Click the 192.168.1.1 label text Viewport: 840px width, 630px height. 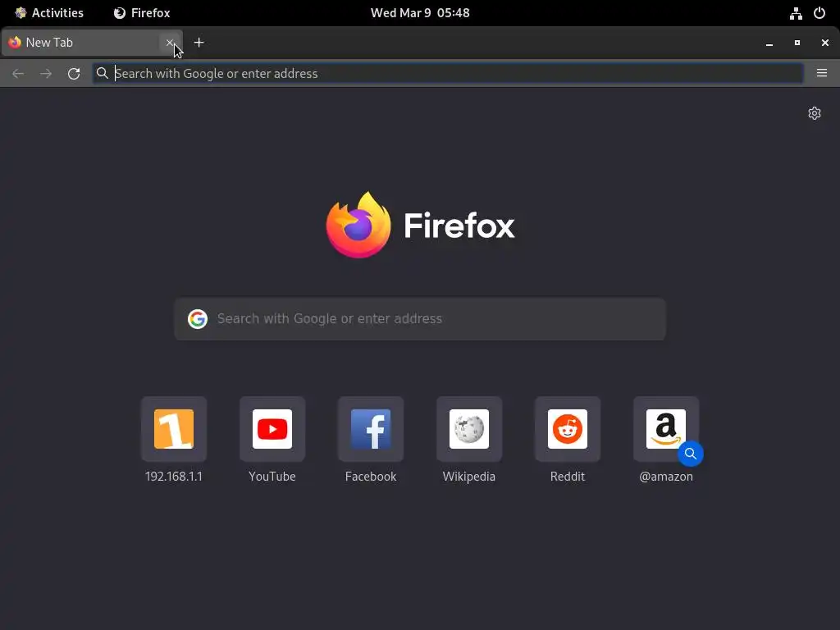click(x=174, y=477)
